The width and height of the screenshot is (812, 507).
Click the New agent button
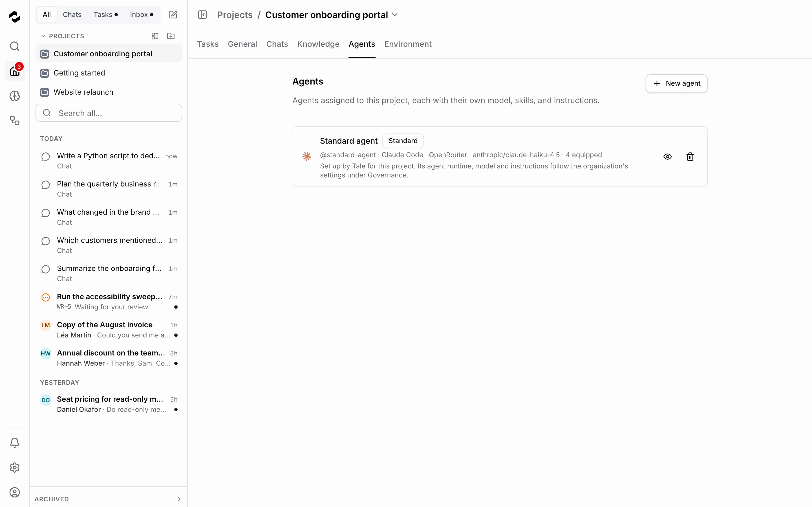point(676,83)
